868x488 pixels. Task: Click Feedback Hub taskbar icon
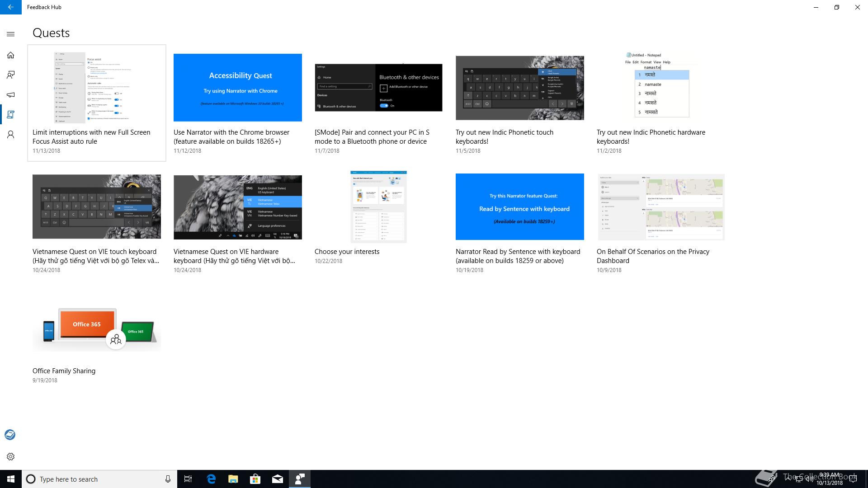point(300,479)
